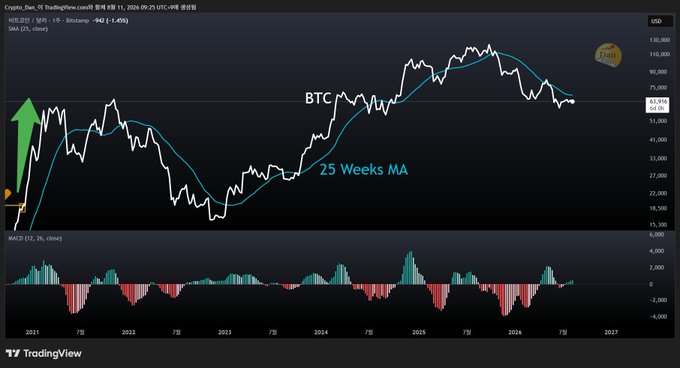Click the 63,916 current price label
This screenshot has width=680, height=368.
pyautogui.click(x=657, y=104)
